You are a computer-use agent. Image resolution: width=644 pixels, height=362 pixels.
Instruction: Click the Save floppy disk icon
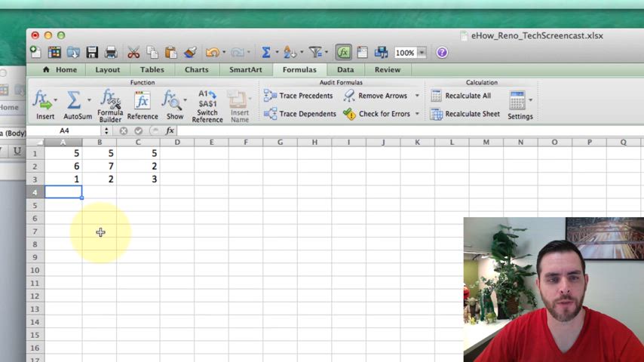point(92,53)
